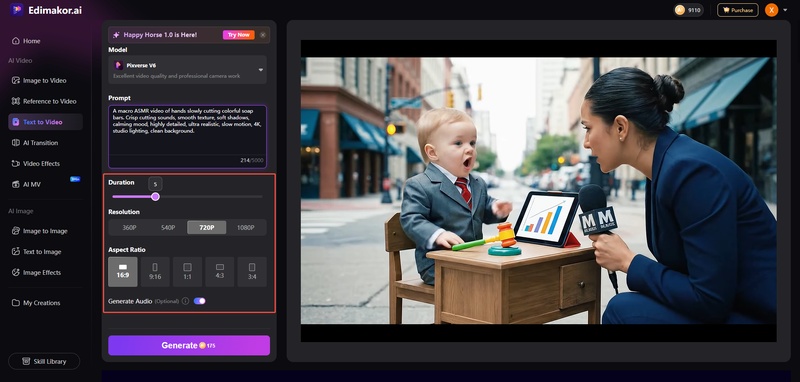The width and height of the screenshot is (800, 382).
Task: Select 540P resolution
Action: pos(168,228)
